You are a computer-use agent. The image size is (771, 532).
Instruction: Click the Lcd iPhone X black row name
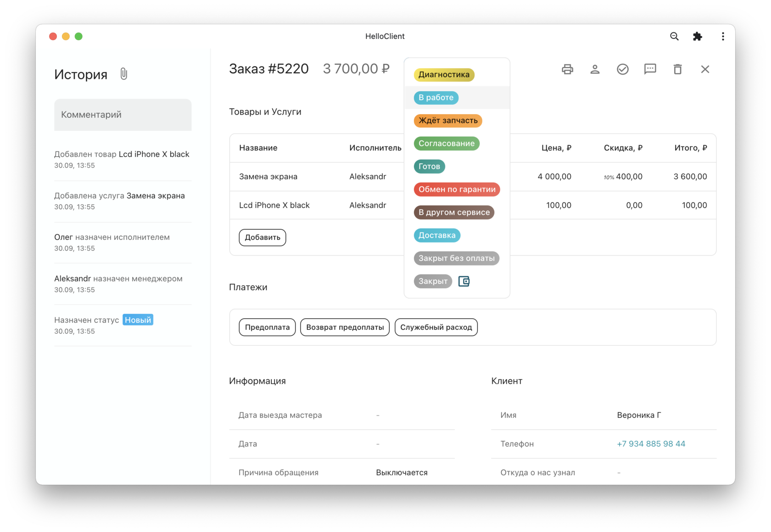point(274,205)
